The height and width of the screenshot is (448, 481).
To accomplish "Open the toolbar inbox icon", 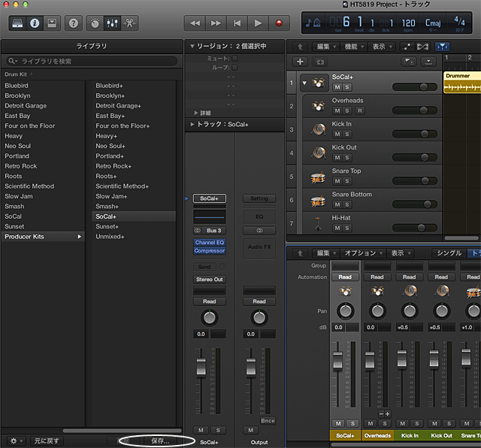I will [x=52, y=23].
